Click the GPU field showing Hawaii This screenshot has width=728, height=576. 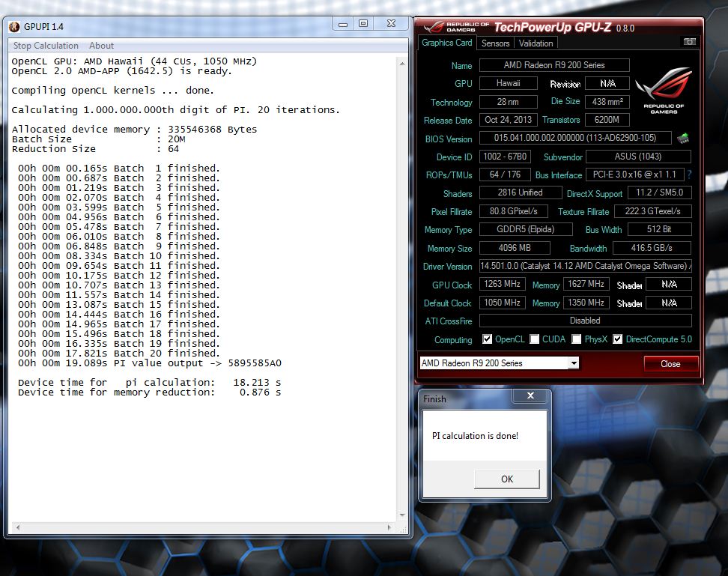[509, 83]
